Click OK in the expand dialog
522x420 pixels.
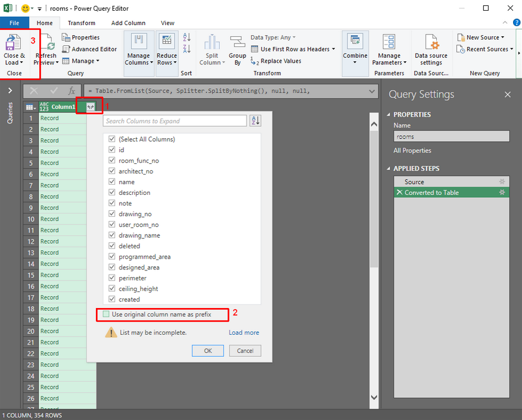click(208, 351)
